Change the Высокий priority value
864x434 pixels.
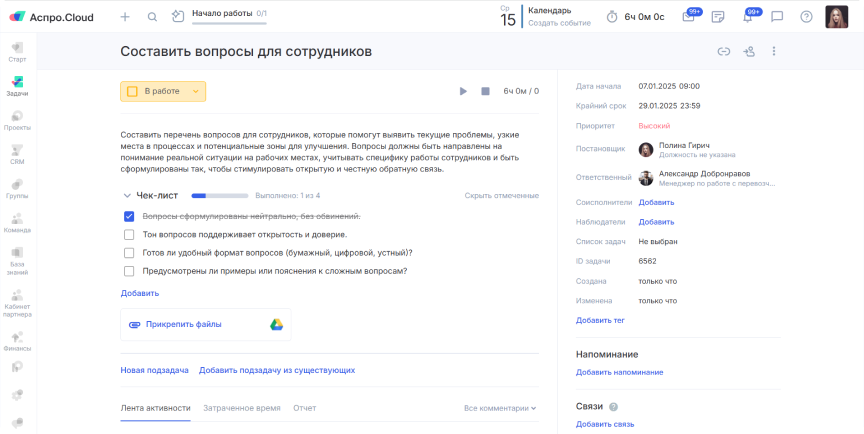pyautogui.click(x=654, y=126)
